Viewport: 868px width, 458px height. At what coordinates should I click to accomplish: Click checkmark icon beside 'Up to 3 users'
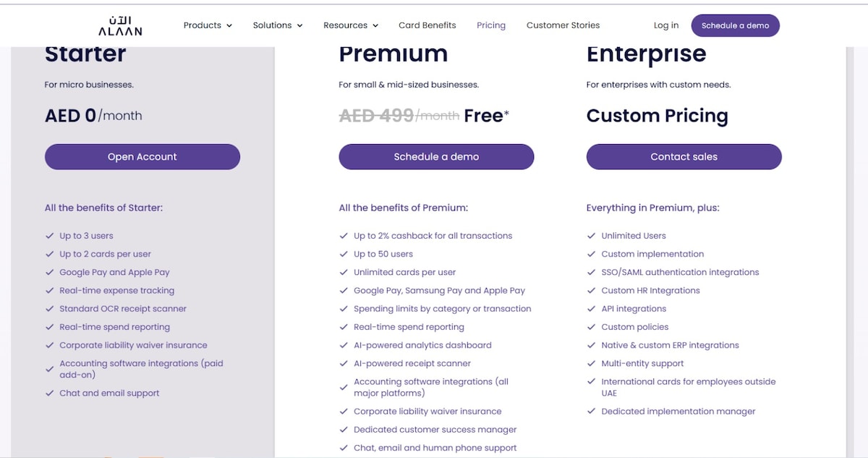(x=49, y=236)
